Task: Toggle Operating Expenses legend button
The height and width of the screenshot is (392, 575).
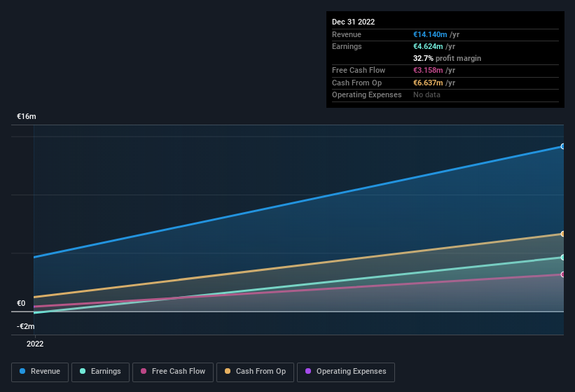Action: tap(345, 372)
